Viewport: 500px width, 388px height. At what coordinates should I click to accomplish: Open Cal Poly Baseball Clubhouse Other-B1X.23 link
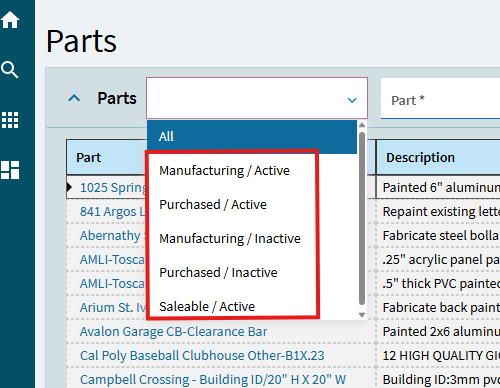(x=202, y=356)
